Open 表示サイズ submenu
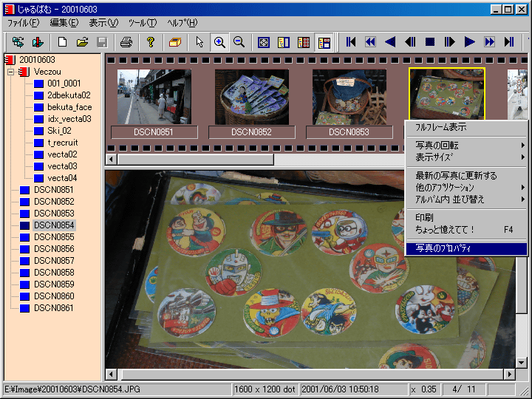Image resolution: width=532 pixels, height=399 pixels. [466, 157]
